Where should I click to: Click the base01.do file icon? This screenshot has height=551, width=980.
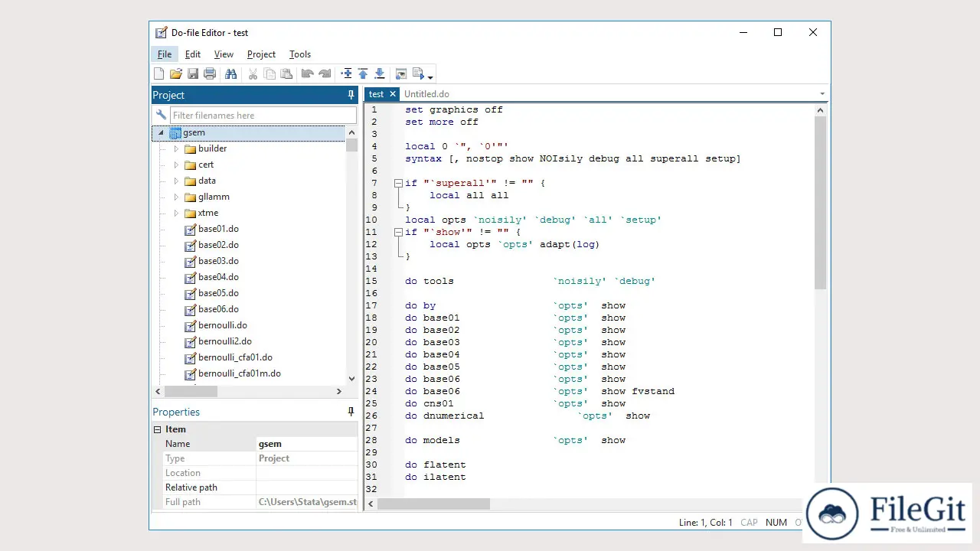pyautogui.click(x=191, y=229)
